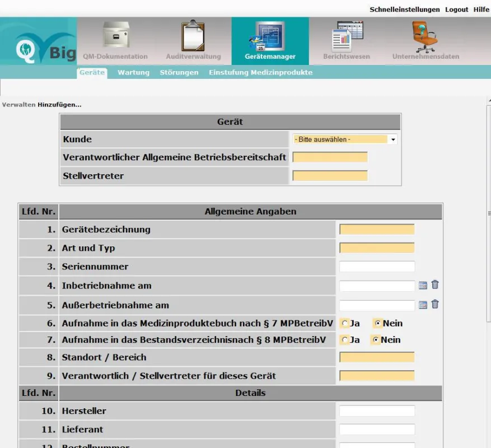491x448 pixels.
Task: Click into the Lieferant field
Action: 377,429
